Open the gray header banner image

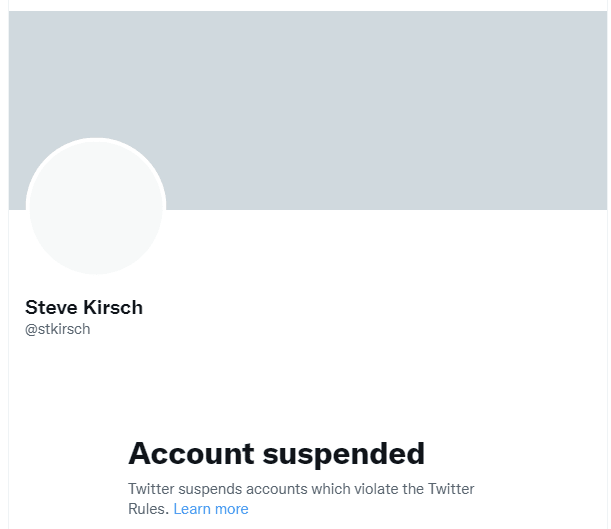tap(380, 100)
